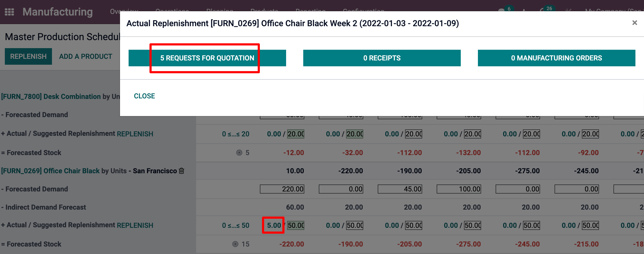The width and height of the screenshot is (644, 254).
Task: Click the 45.00 forecasted demand field
Action: tap(400, 189)
